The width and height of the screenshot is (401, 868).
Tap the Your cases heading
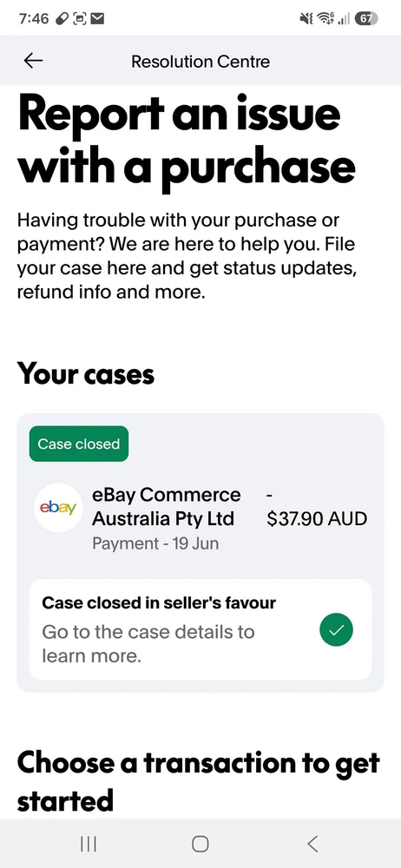[86, 374]
